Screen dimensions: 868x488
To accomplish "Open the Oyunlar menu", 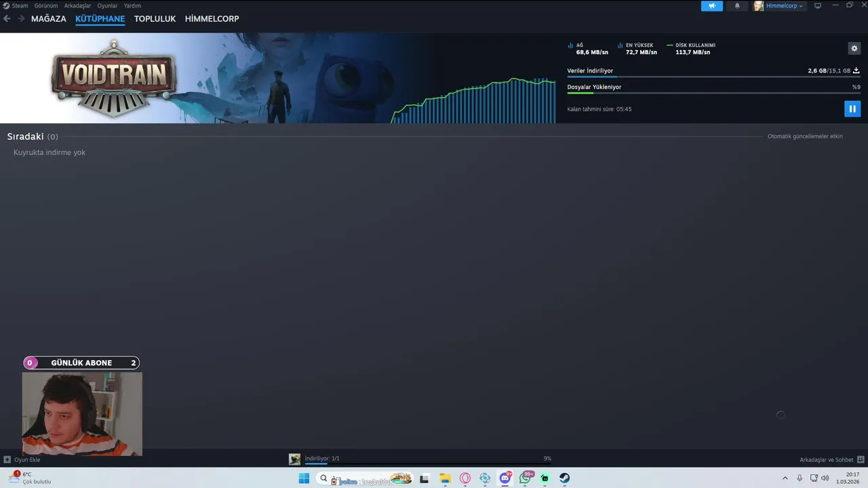I will (x=107, y=5).
